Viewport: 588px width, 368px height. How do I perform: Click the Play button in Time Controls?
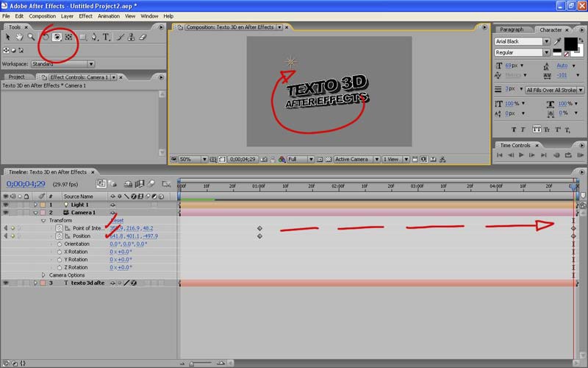tap(521, 155)
